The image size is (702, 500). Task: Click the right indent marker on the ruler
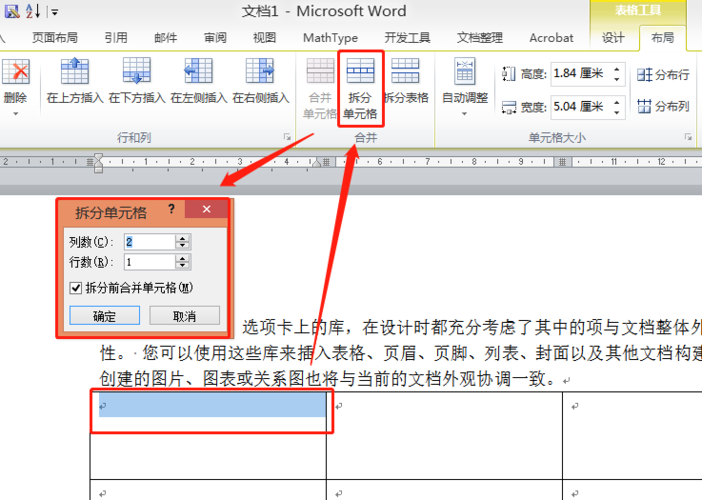(317, 163)
